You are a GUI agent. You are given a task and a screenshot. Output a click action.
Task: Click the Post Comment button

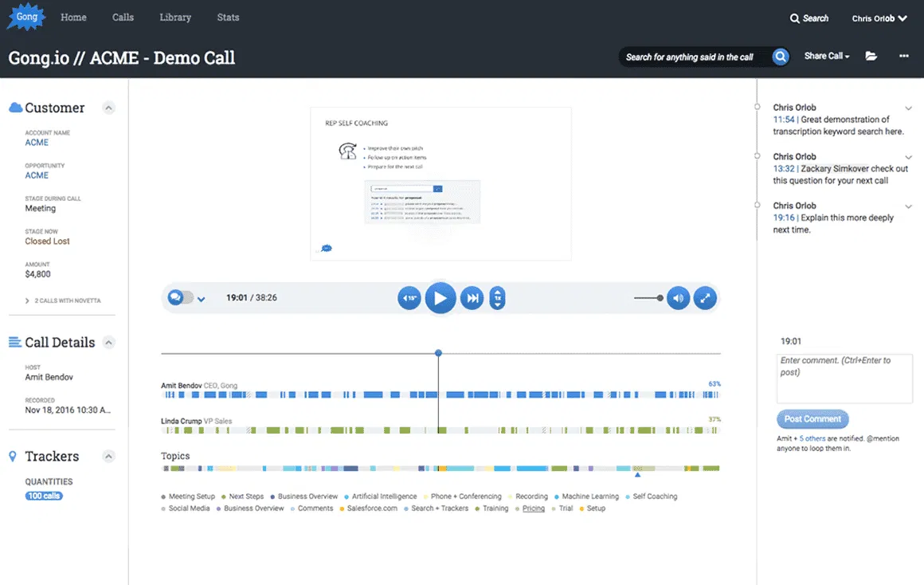tap(812, 419)
